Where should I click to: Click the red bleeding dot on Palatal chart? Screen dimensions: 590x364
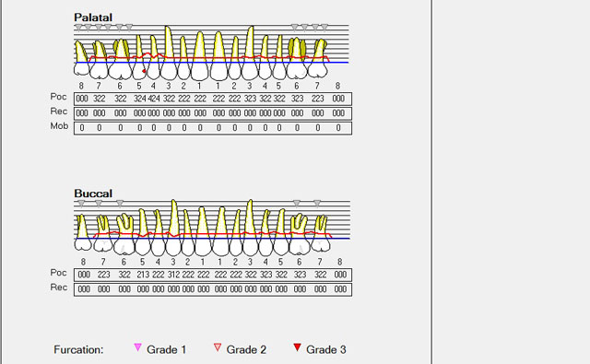coord(144,71)
